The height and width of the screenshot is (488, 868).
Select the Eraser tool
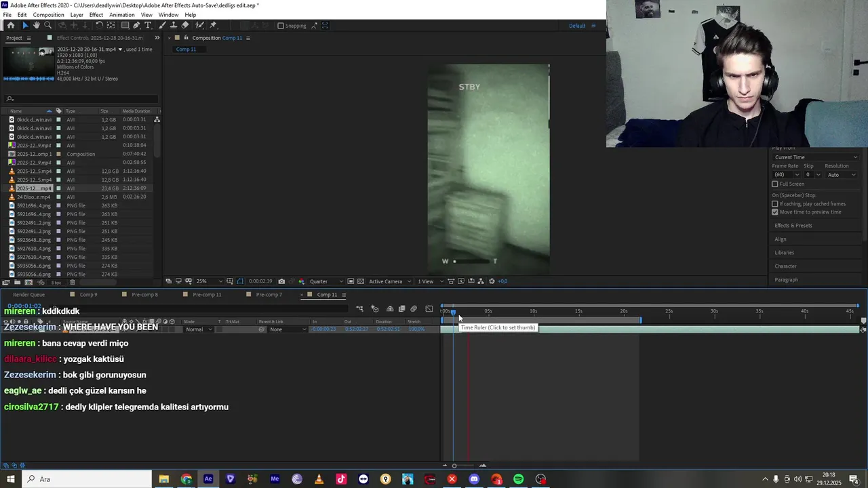tap(185, 26)
